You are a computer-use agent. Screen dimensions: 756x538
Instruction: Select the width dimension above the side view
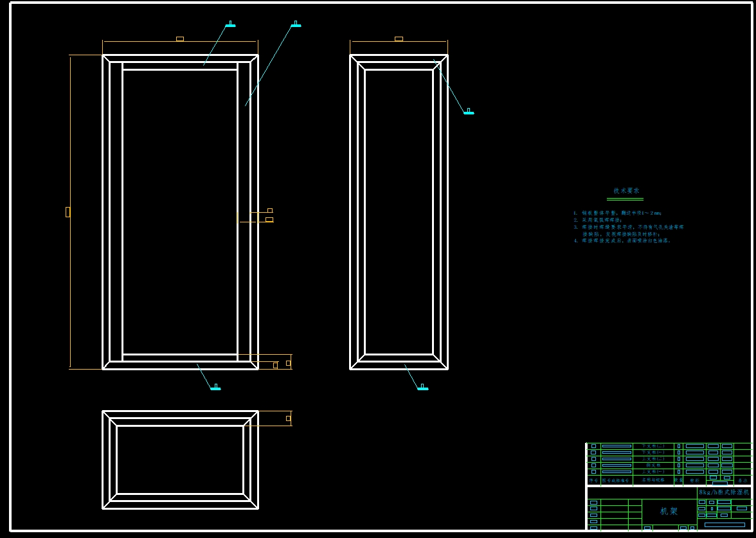[x=399, y=39]
